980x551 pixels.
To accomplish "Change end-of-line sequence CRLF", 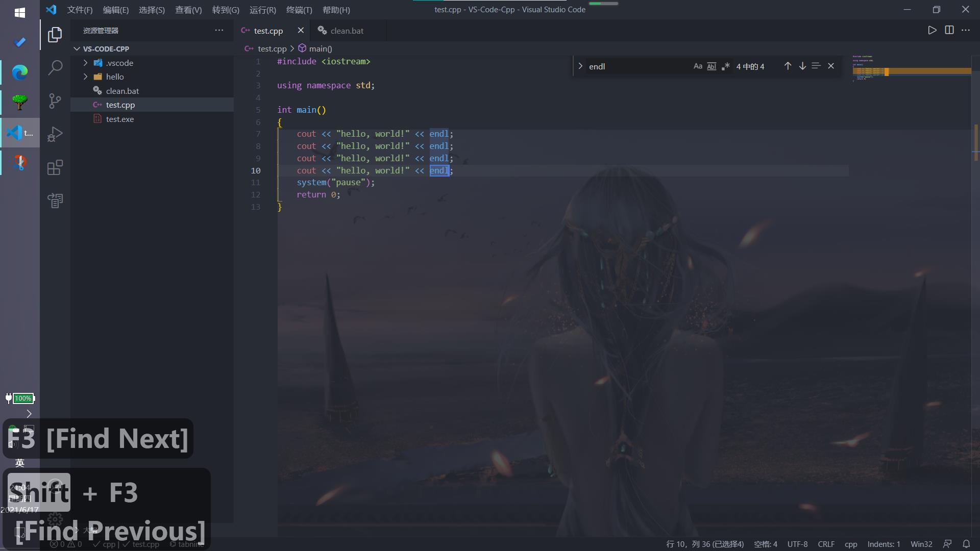I will coord(826,544).
